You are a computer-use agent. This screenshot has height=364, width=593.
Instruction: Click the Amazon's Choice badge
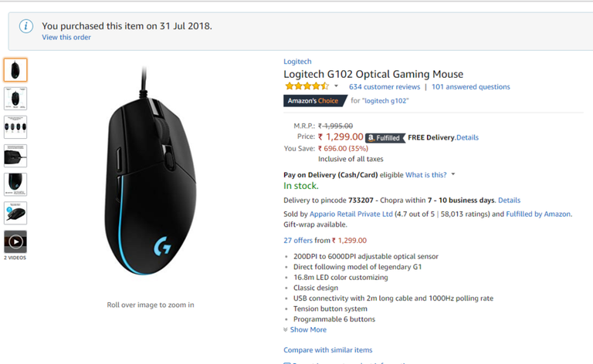click(x=315, y=101)
